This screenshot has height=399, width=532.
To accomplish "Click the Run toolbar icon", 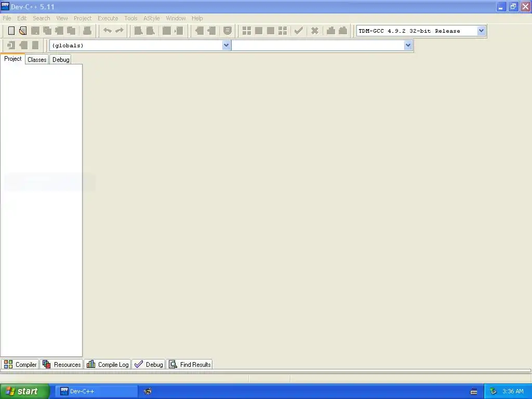I will click(x=259, y=31).
